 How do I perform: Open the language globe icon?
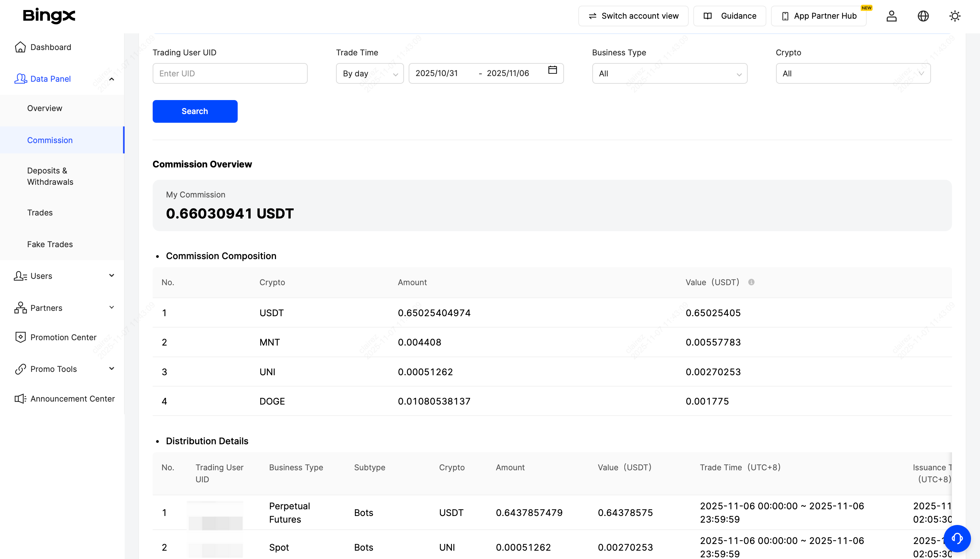coord(923,16)
